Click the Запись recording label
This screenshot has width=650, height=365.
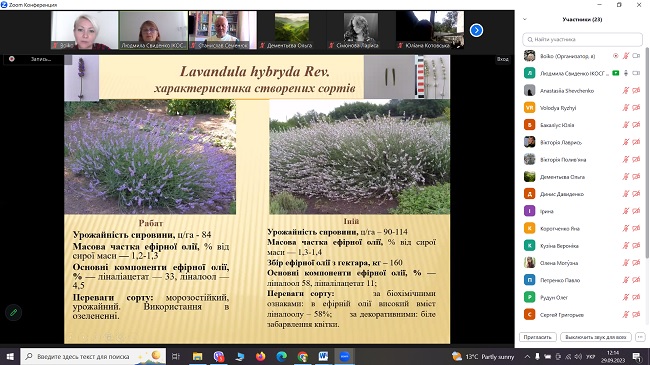click(41, 59)
